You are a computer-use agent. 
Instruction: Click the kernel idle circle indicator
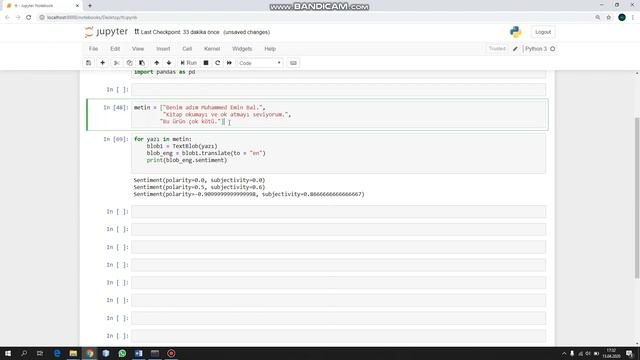coord(553,49)
